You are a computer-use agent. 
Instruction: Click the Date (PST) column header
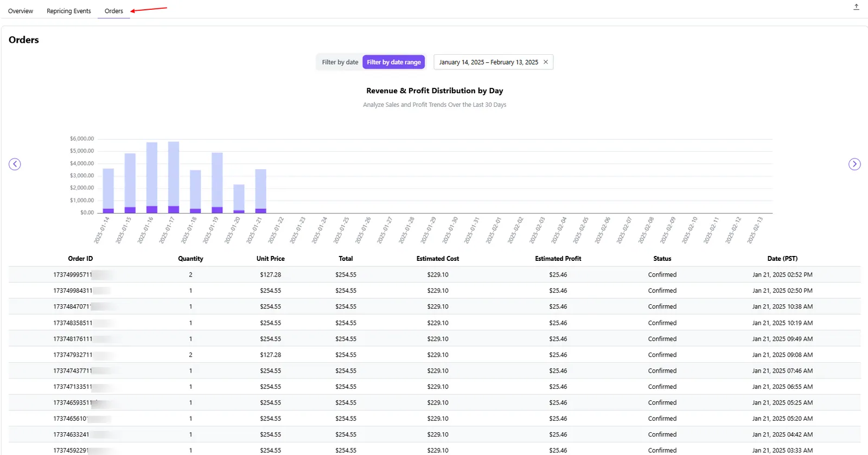[782, 259]
